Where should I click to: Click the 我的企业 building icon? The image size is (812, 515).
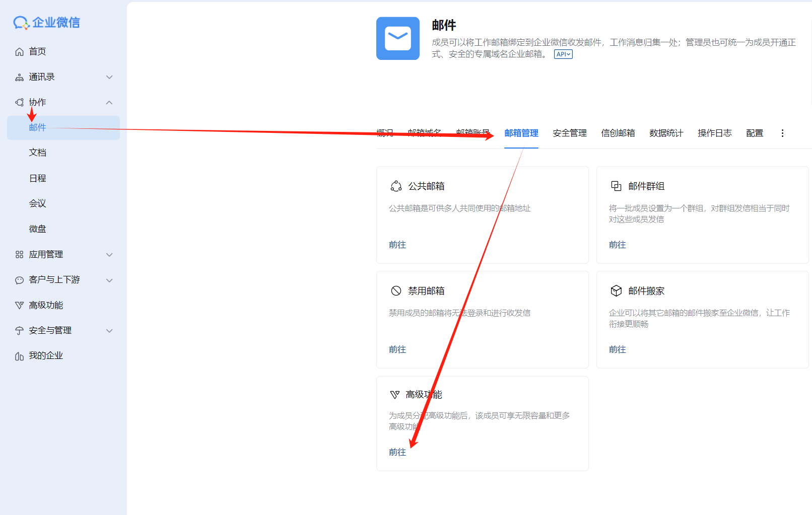(x=19, y=356)
